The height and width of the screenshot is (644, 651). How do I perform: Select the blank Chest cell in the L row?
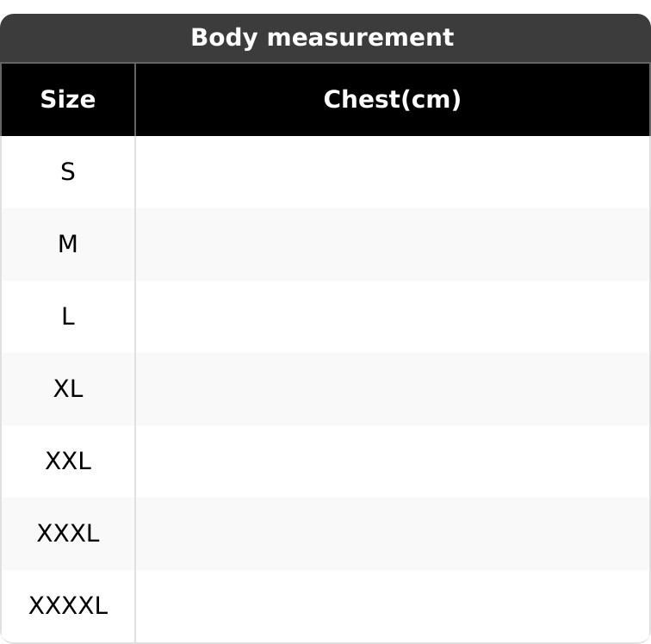(x=392, y=317)
